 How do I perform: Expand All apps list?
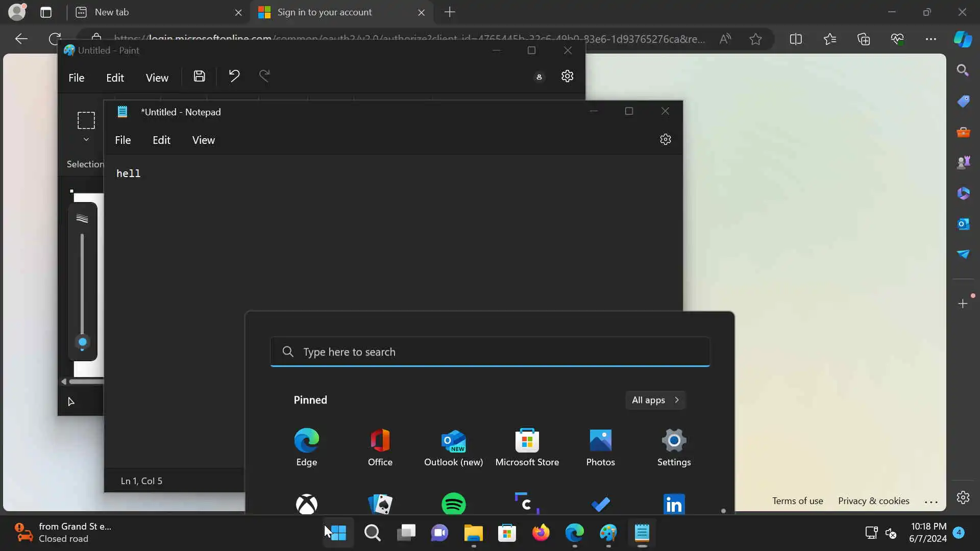[x=655, y=400]
